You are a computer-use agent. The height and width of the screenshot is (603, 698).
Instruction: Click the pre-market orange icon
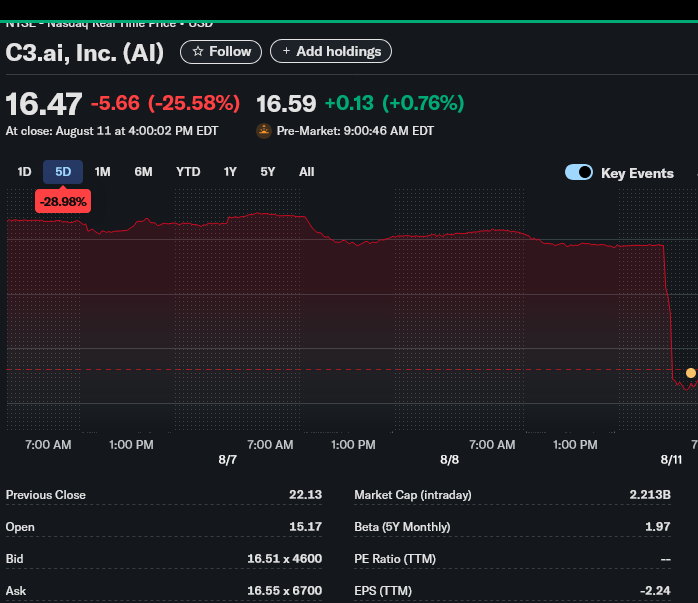click(x=264, y=131)
